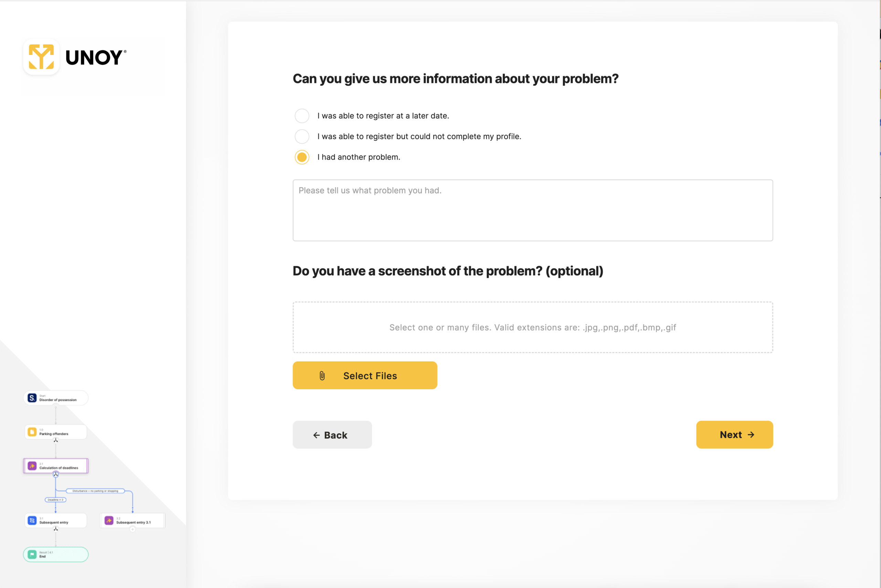This screenshot has width=881, height=588.
Task: Go back with the Back button
Action: [332, 435]
